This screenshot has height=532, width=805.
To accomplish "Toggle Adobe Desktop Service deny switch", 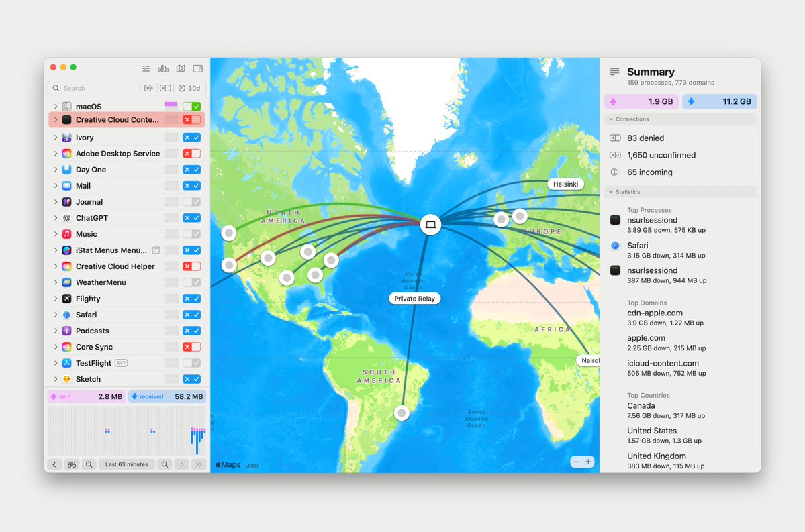I will [x=191, y=154].
